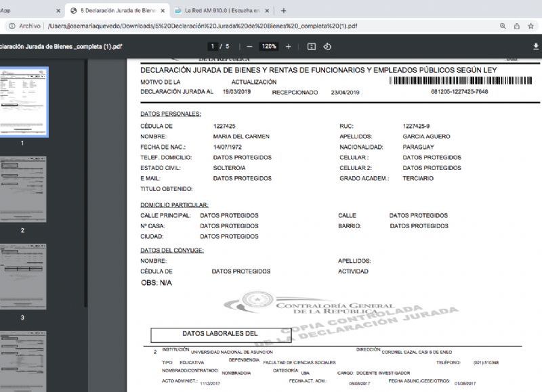Click the code 681205-1227425-7648
The width and height of the screenshot is (542, 392).
pos(459,91)
